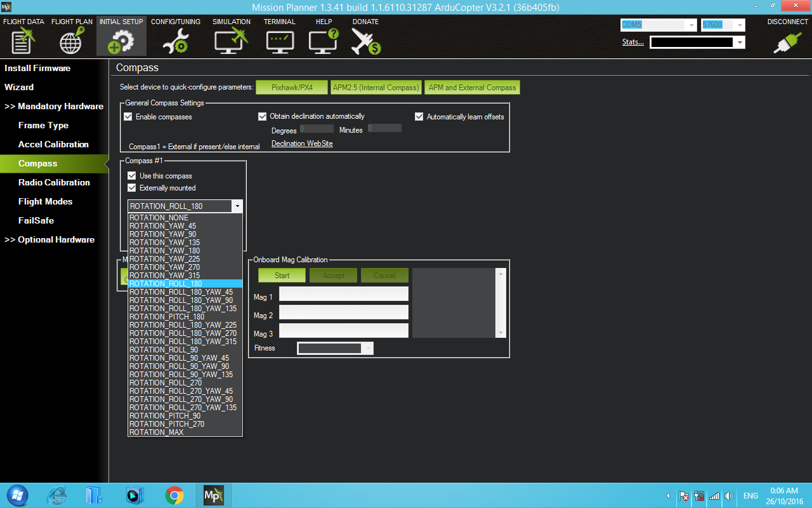Click the Accept calibration button

click(x=334, y=276)
